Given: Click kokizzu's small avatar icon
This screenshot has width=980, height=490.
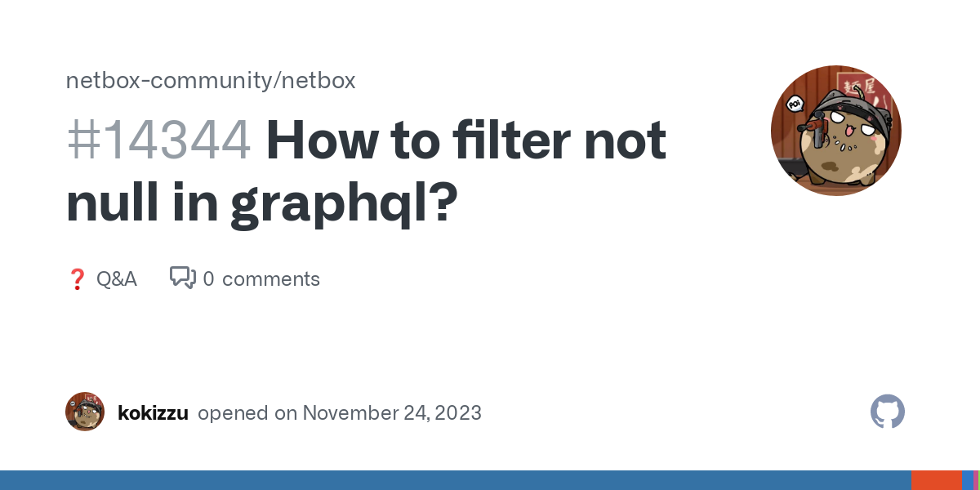Looking at the screenshot, I should tap(85, 412).
